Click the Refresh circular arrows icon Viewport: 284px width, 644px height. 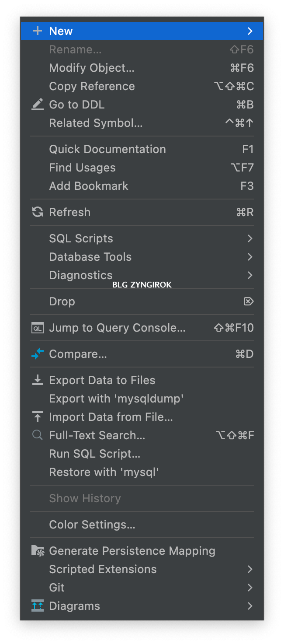point(38,212)
